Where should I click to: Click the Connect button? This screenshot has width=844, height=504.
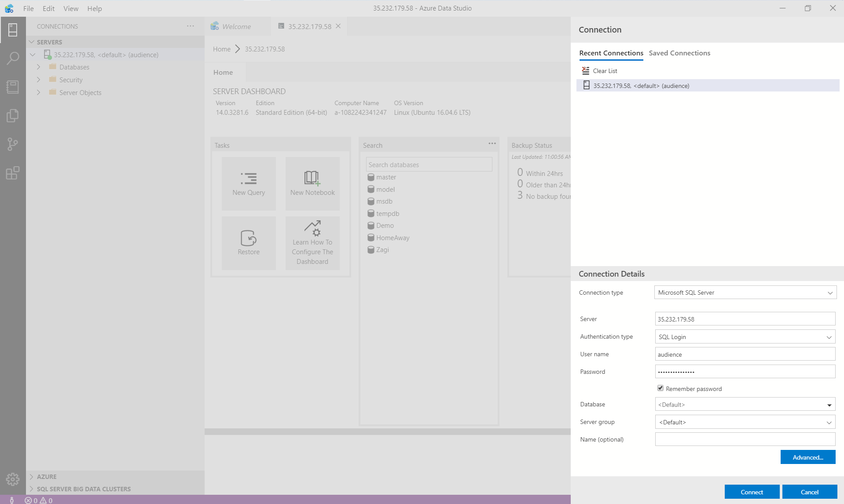coord(752,492)
